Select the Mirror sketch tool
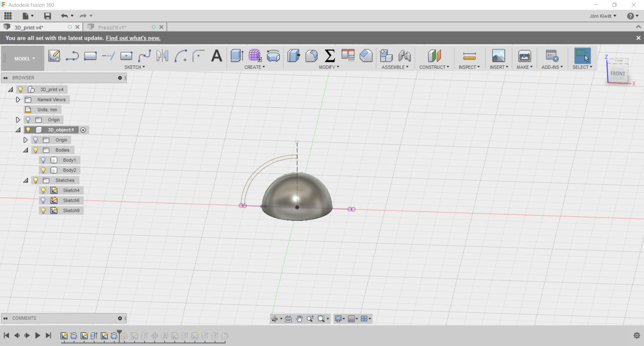This screenshot has width=644, height=346. coord(163,56)
